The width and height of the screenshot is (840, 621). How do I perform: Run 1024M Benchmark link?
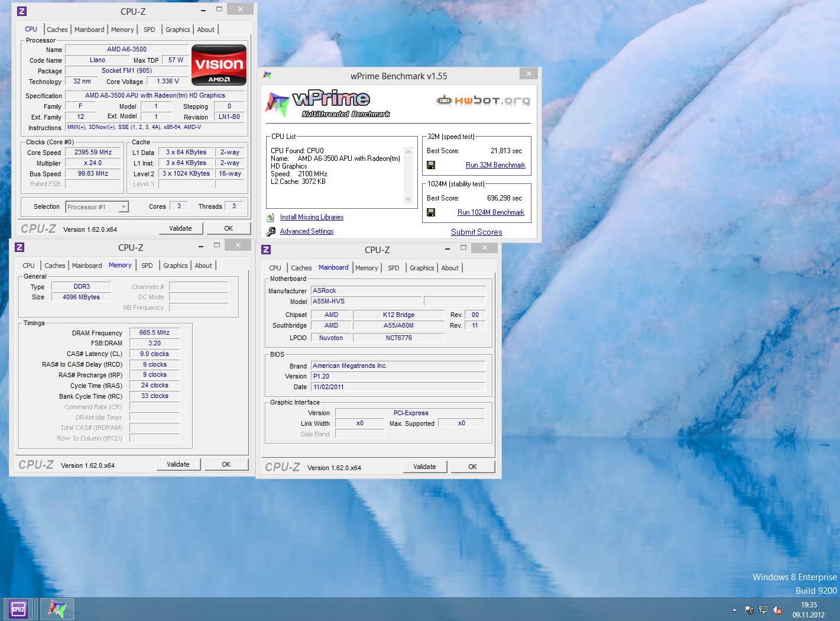(x=491, y=212)
